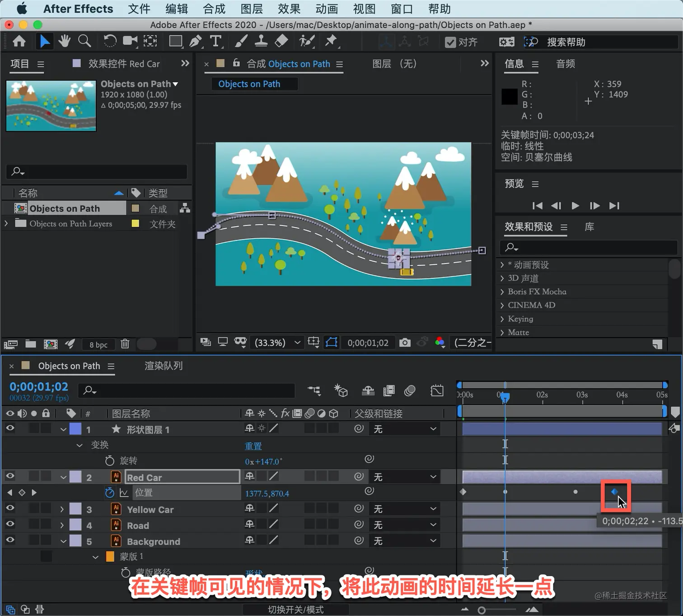Click 重置 to reset the transform
The width and height of the screenshot is (683, 616).
point(253,446)
